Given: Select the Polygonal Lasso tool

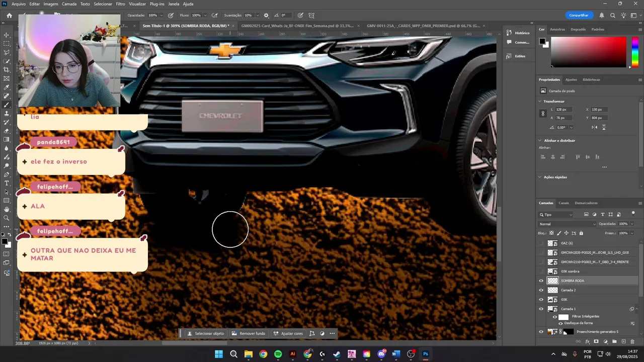Looking at the screenshot, I should pos(7,52).
